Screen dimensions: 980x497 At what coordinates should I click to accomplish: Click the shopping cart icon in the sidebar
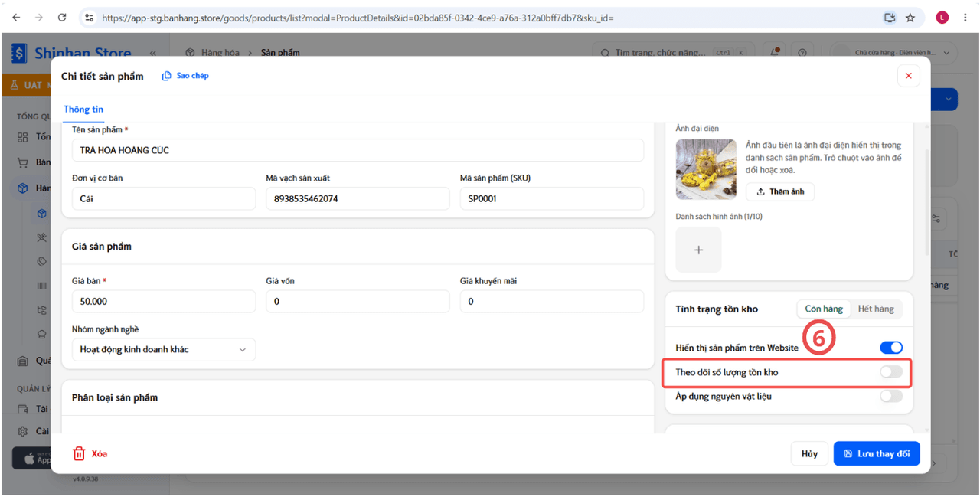23,162
